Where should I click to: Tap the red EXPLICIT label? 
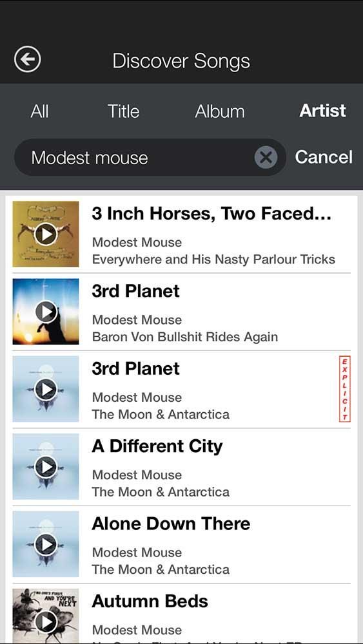coord(344,389)
